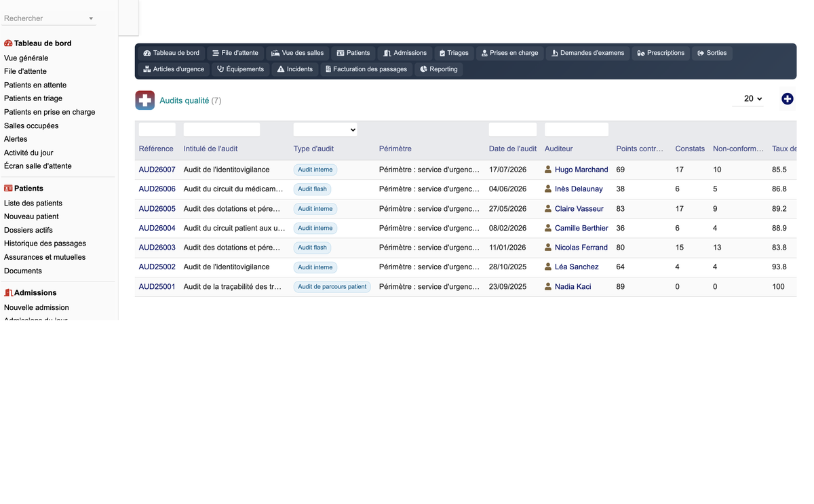
Task: Expand the Rechercher search dropdown arrow
Action: pyautogui.click(x=91, y=19)
